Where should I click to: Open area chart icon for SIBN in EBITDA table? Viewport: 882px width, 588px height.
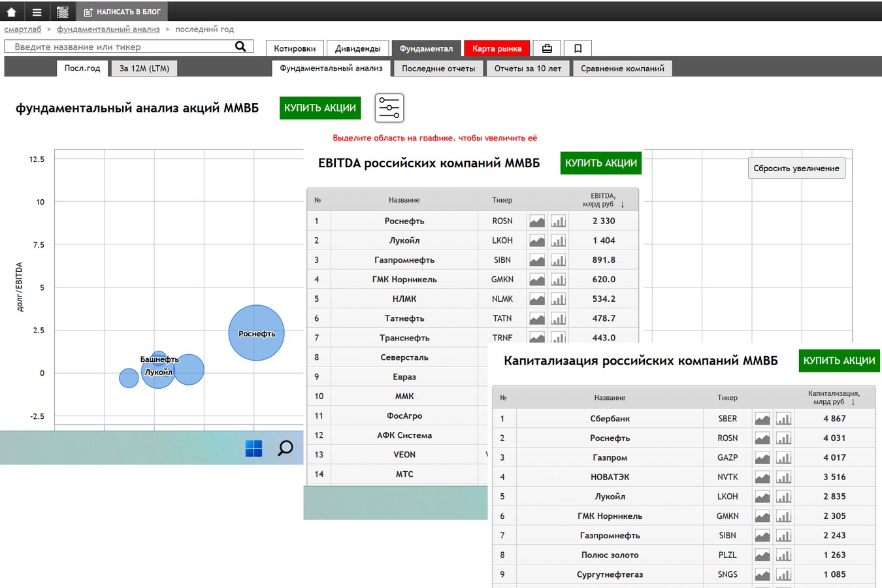[537, 260]
